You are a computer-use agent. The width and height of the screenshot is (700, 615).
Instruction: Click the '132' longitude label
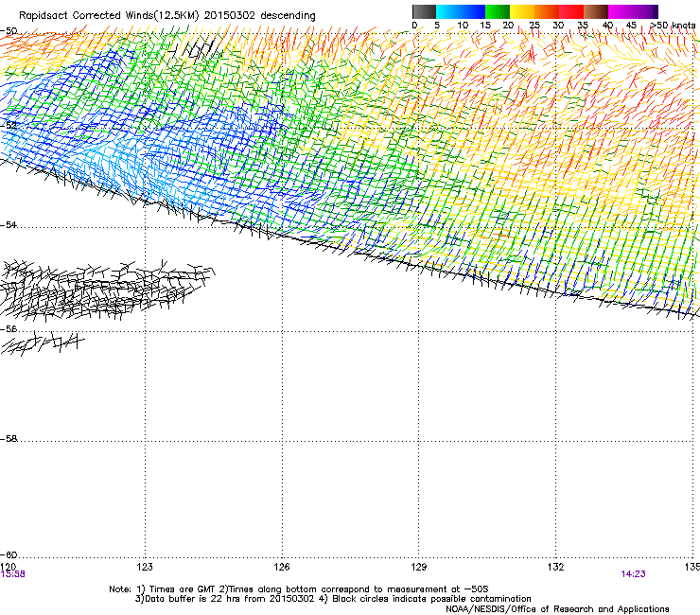(x=556, y=567)
